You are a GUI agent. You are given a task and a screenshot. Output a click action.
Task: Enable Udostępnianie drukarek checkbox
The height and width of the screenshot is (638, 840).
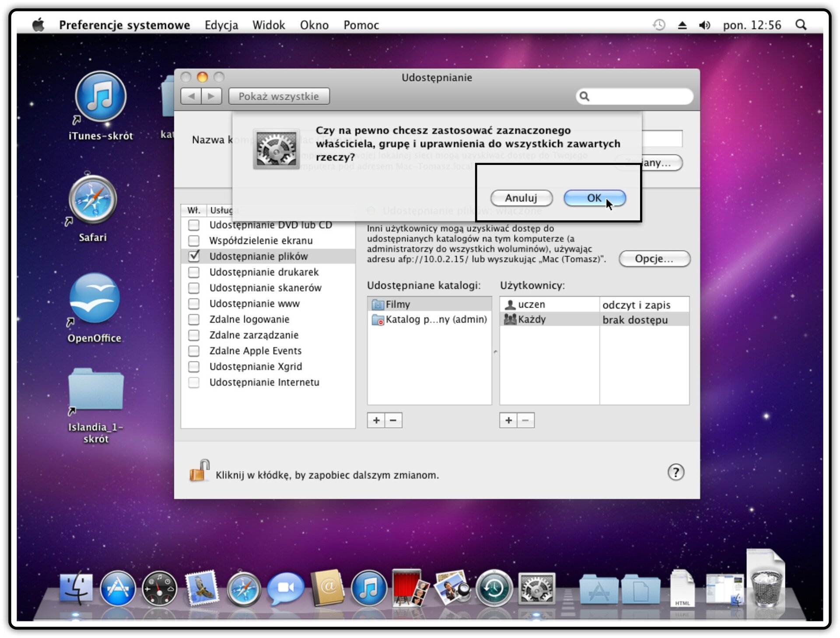pyautogui.click(x=194, y=272)
